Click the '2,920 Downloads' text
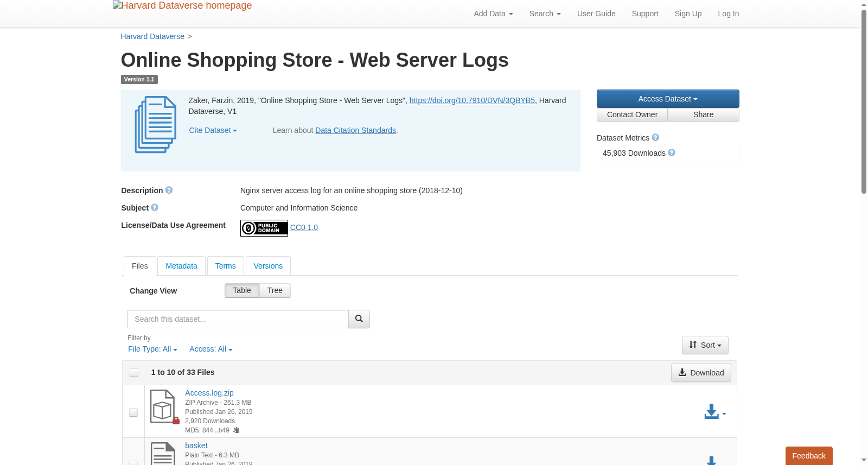 (210, 421)
